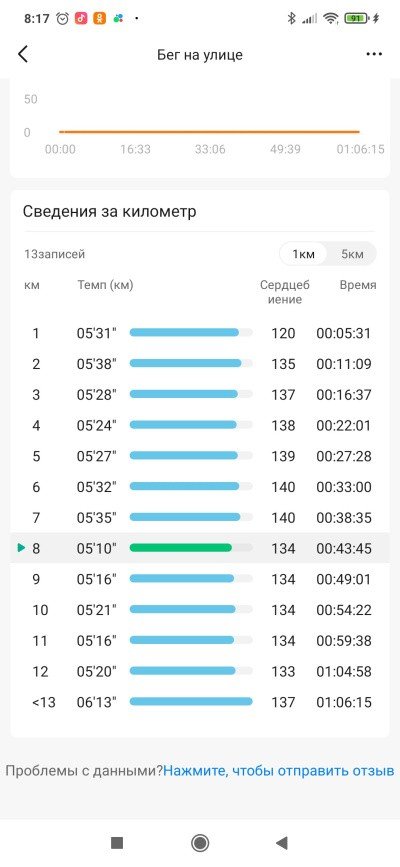Tap the Сердцебиение column header
Image resolution: width=400 pixels, height=867 pixels.
point(285,292)
